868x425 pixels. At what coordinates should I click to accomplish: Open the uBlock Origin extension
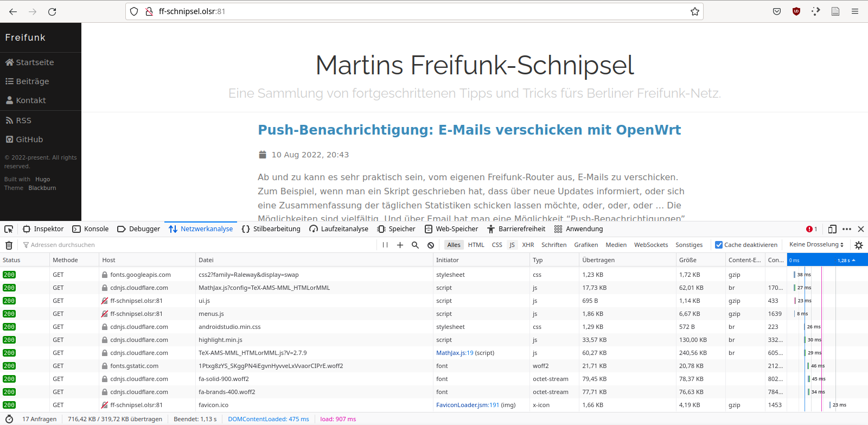(x=796, y=11)
